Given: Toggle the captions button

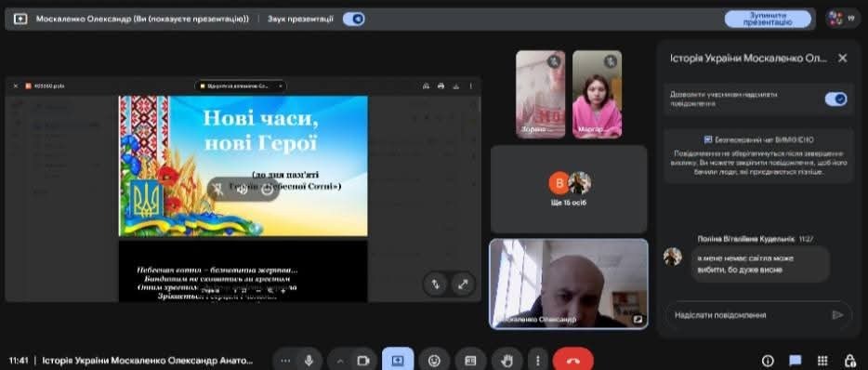Looking at the screenshot, I should click(x=470, y=361).
